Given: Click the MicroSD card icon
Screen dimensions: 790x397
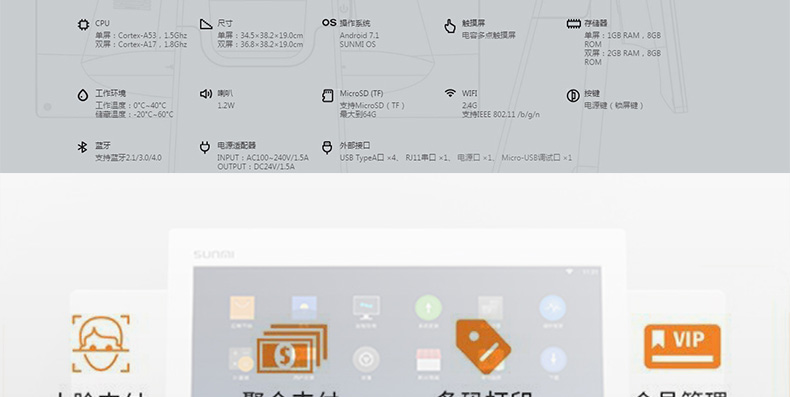Looking at the screenshot, I should point(327,96).
